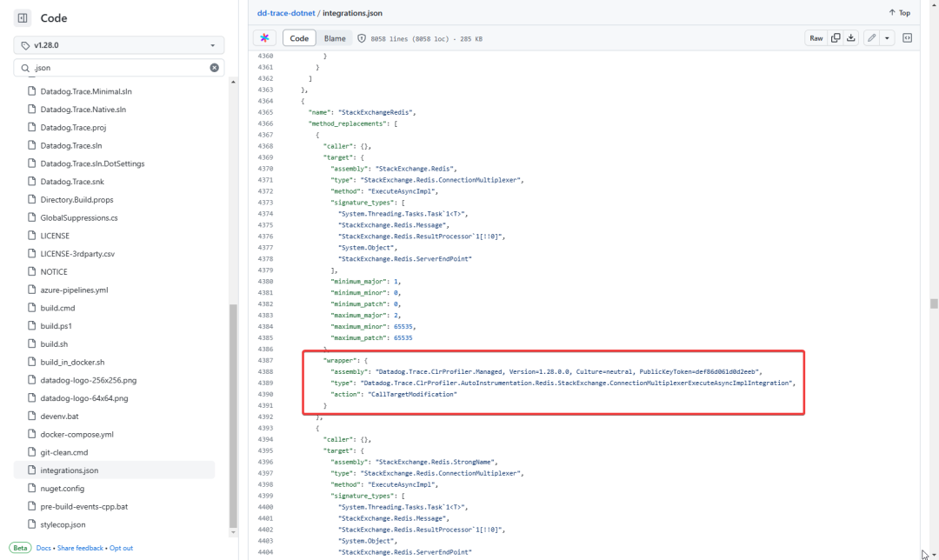
Task: Click the "CallTargetModification" action value
Action: tap(412, 394)
